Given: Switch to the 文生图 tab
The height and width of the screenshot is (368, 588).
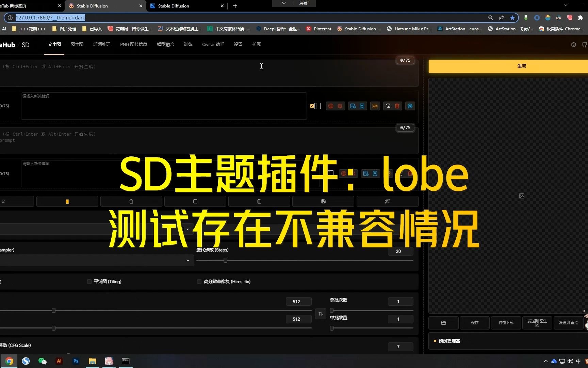Looking at the screenshot, I should (54, 44).
